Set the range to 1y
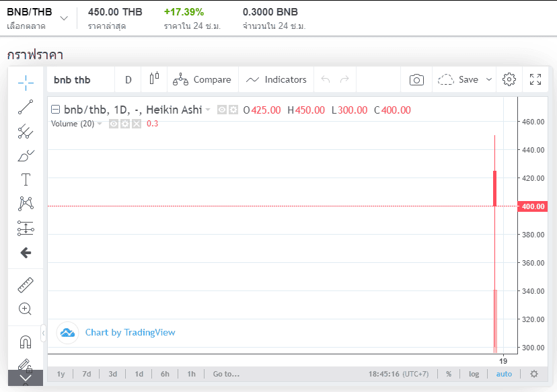Screen dimensions: 557x392 tap(61, 374)
